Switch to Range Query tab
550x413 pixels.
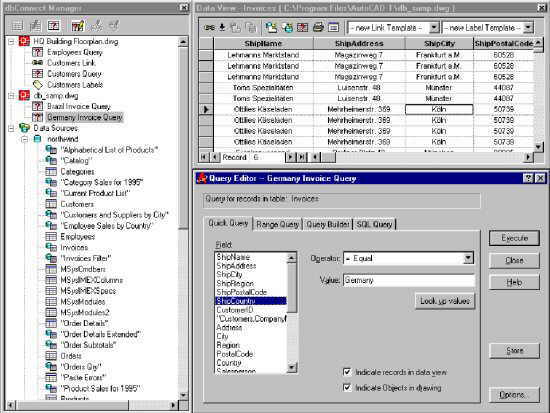(x=277, y=225)
